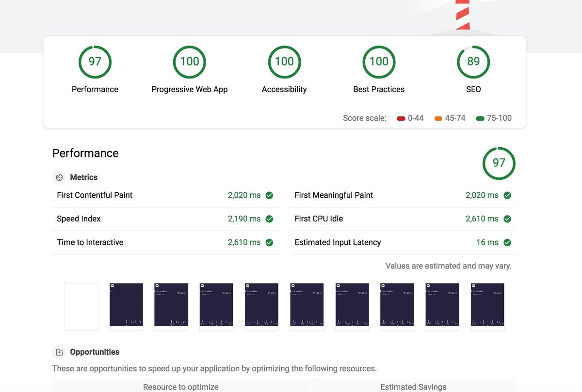Click the 'Resource to optimize' column header
This screenshot has height=392, width=582.
(x=181, y=387)
